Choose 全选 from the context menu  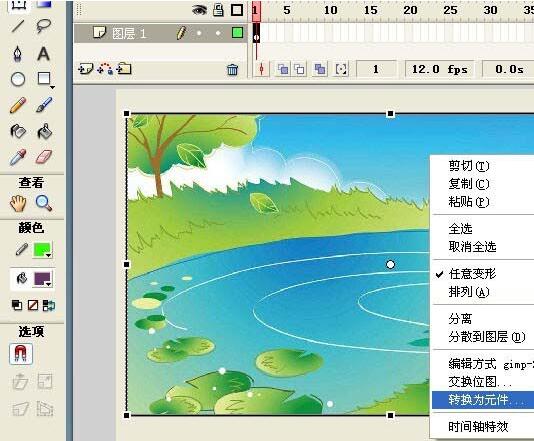[460, 229]
